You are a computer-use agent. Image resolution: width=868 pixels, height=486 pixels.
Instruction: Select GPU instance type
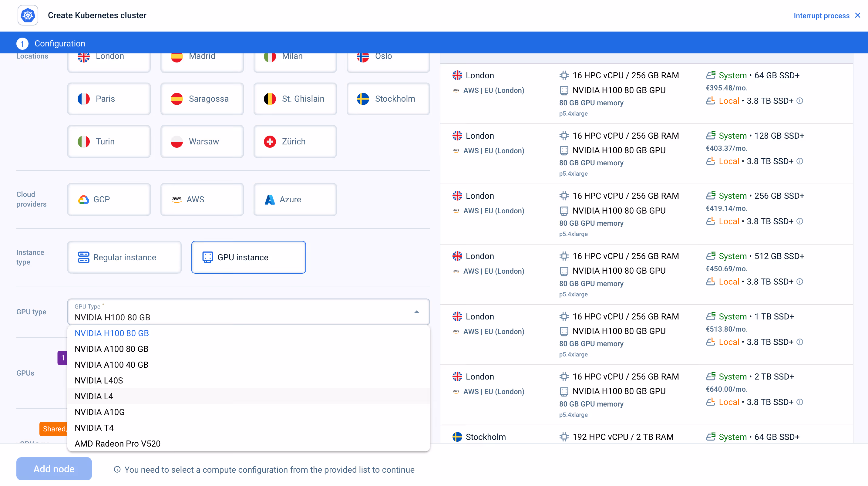(x=248, y=257)
